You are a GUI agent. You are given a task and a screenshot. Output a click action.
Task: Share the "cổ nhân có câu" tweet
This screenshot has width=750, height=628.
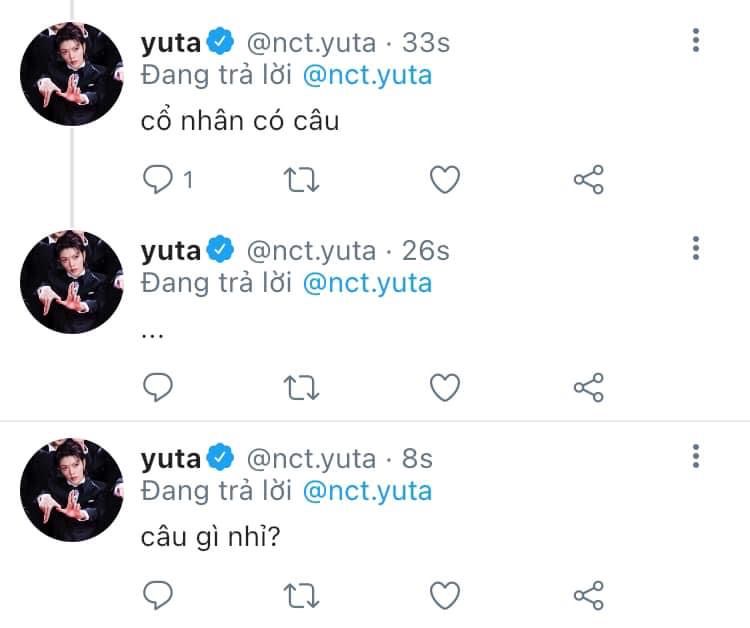click(x=588, y=180)
